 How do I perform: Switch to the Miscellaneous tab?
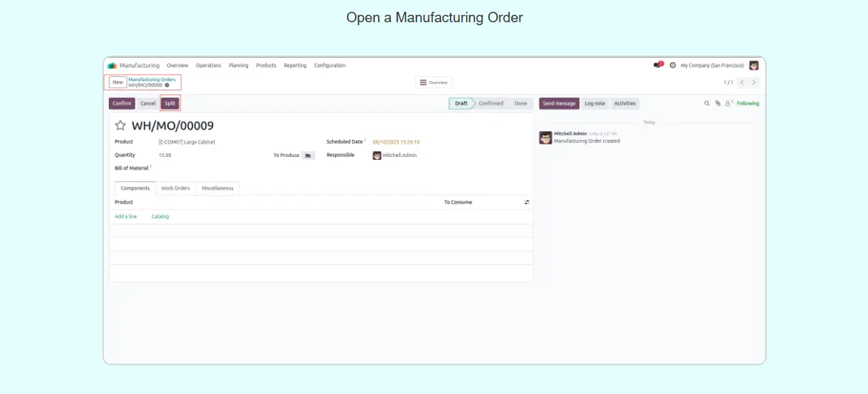pos(218,188)
